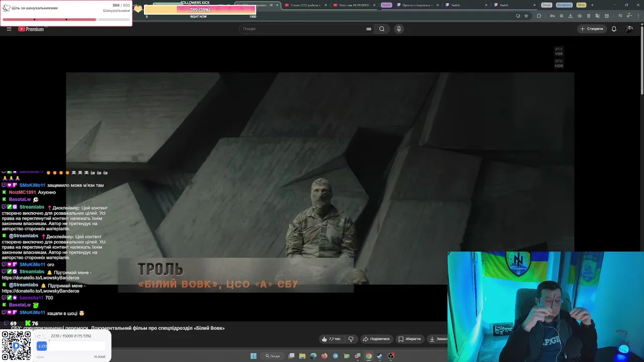Open the on-screen keyboard in search
Image resolution: width=644 pixels, height=362 pixels.
(x=369, y=29)
